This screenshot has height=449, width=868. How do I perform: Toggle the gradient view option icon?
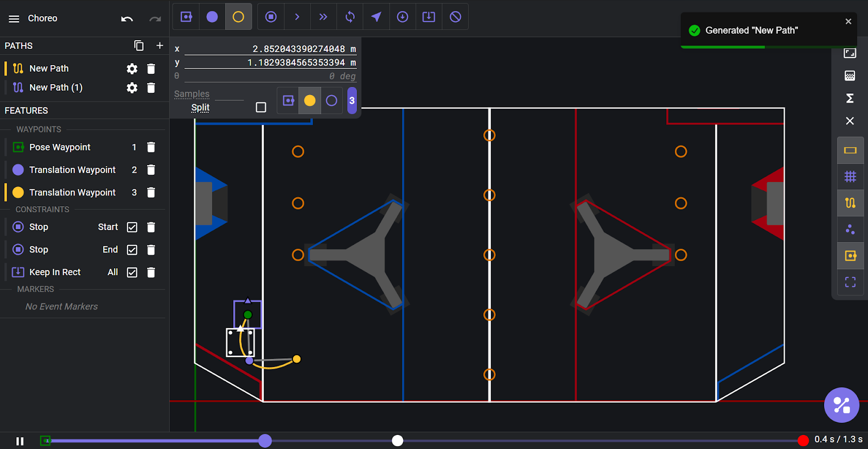click(850, 75)
